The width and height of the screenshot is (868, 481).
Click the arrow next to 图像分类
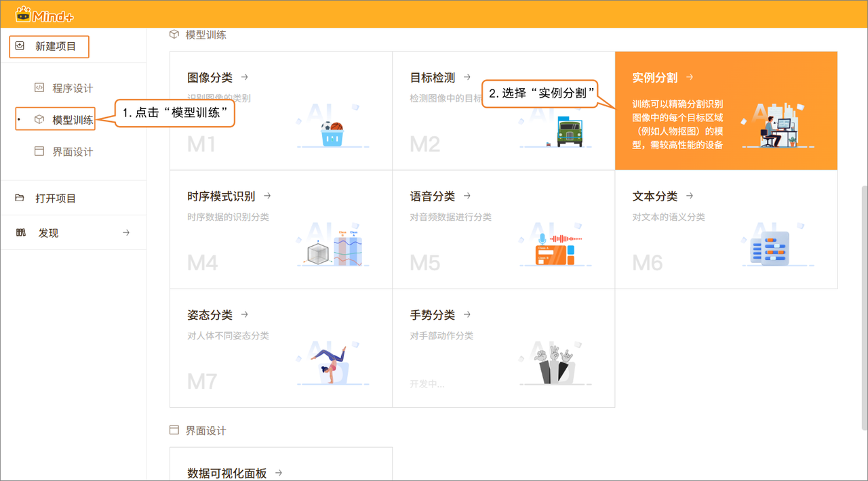tap(245, 78)
